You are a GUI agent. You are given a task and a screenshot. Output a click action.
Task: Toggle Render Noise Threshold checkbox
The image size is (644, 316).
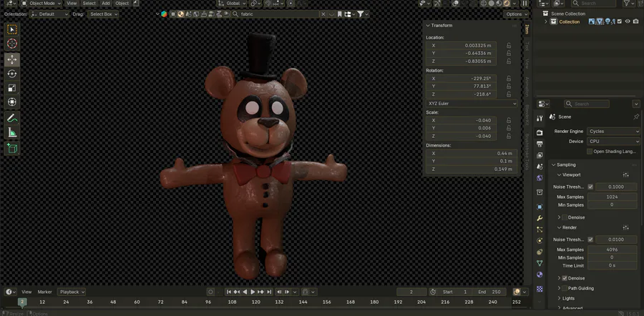tap(590, 240)
